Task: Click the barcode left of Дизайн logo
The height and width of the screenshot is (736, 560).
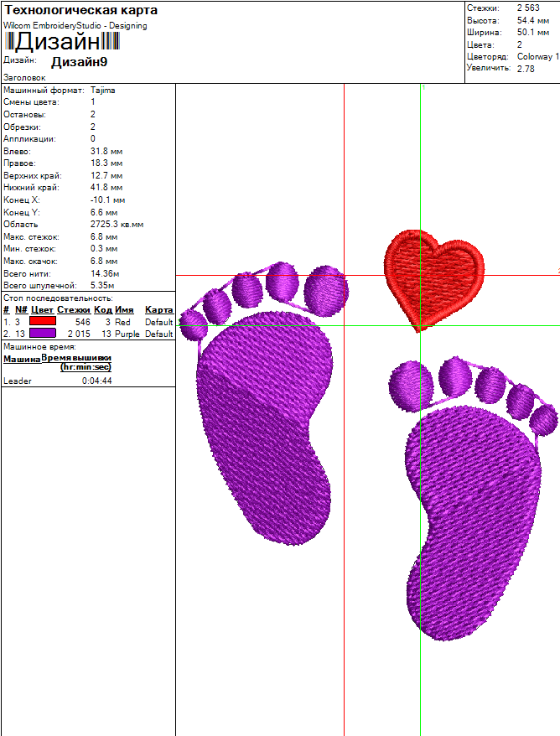Action: [10, 42]
